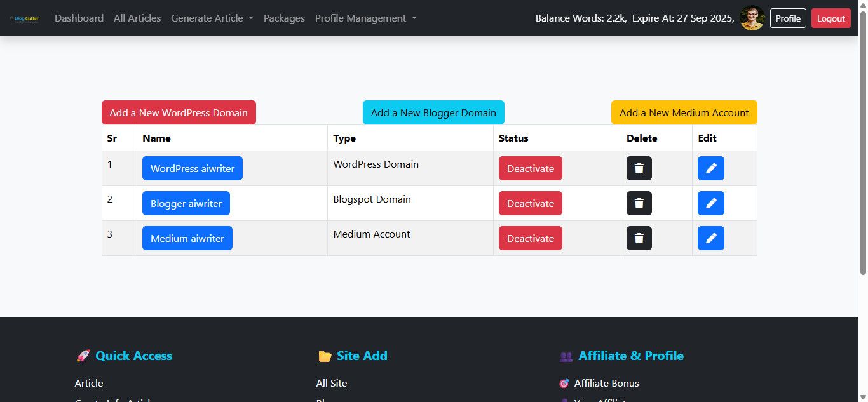This screenshot has height=402, width=868.
Task: Open the Packages page
Action: [284, 18]
